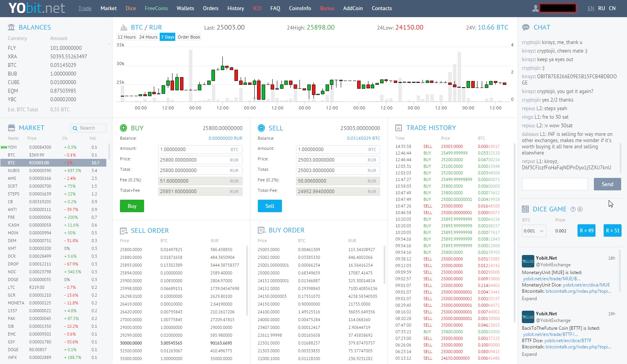
Task: Select the 25800.0000 sell order row
Action: click(x=182, y=250)
